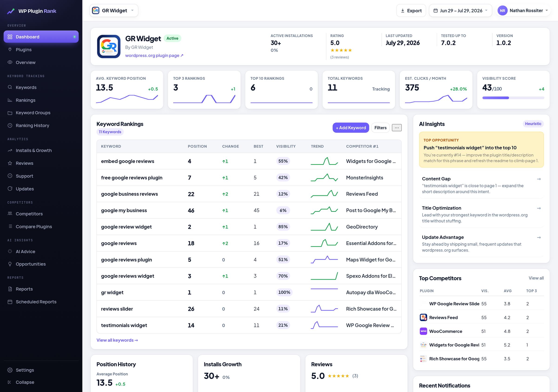Click the AI Advice sparkle icon

click(10, 251)
